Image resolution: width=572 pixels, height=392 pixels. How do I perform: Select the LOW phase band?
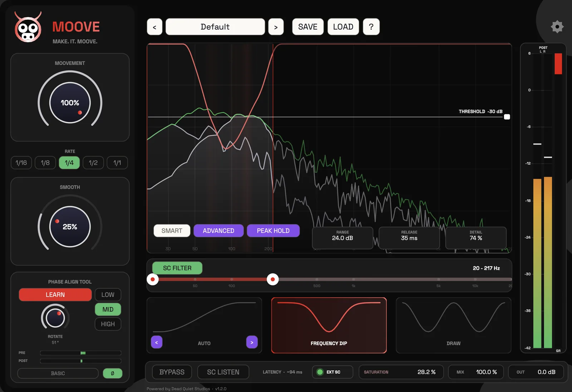(x=108, y=295)
